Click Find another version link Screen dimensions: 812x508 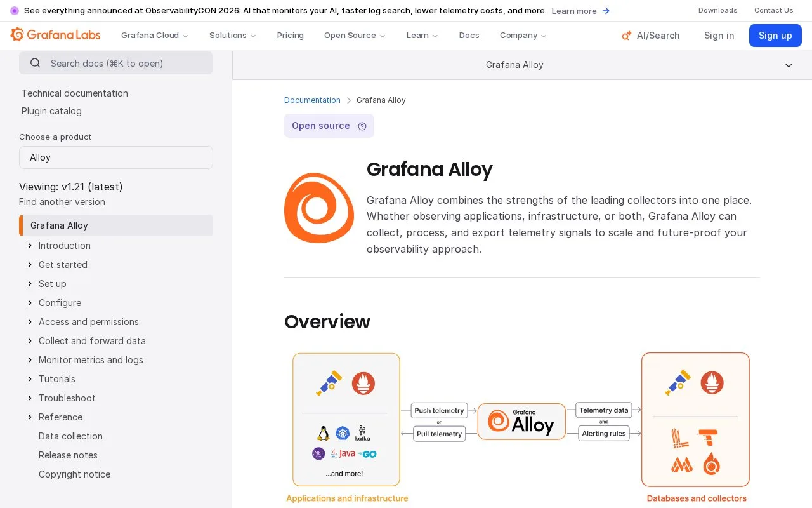(x=62, y=202)
